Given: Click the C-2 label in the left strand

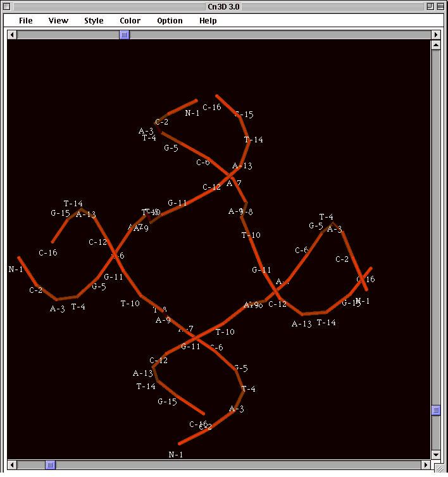Looking at the screenshot, I should click(x=35, y=290).
